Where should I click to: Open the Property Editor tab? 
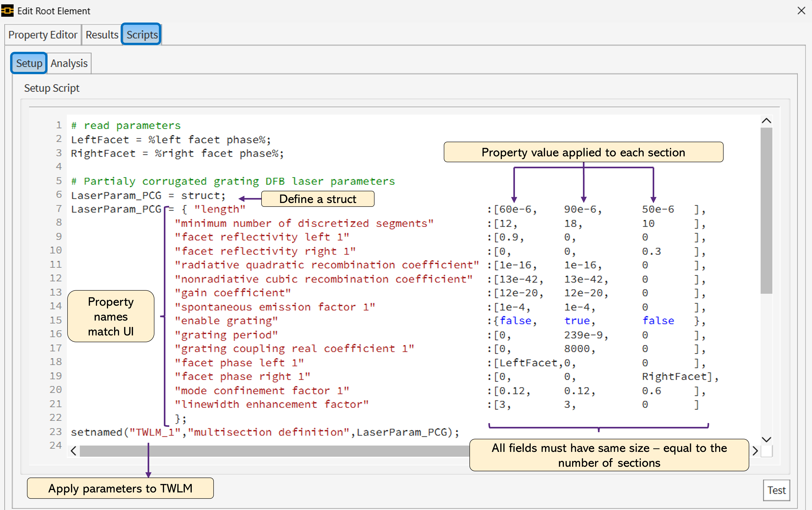coord(43,35)
